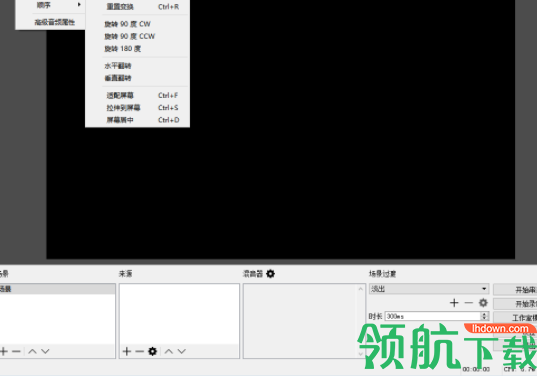Click mixer panel scrollbar up arrow

(x=360, y=289)
